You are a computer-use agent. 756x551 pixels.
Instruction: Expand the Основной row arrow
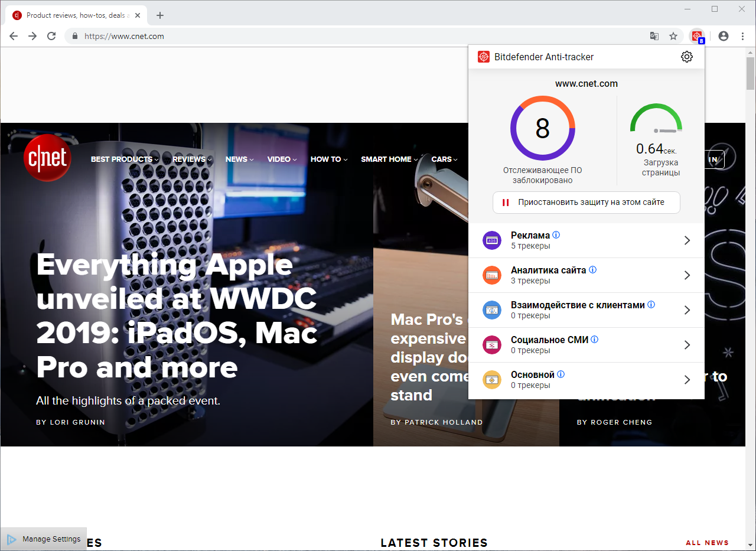point(687,380)
